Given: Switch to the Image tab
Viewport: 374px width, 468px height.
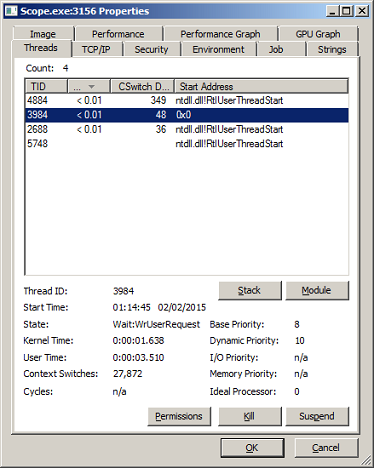Looking at the screenshot, I should tap(43, 34).
